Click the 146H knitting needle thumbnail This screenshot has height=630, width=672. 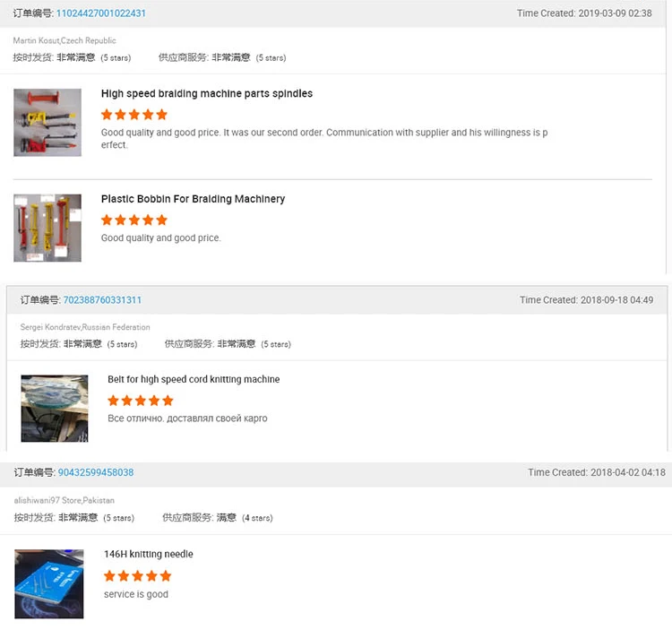click(49, 583)
